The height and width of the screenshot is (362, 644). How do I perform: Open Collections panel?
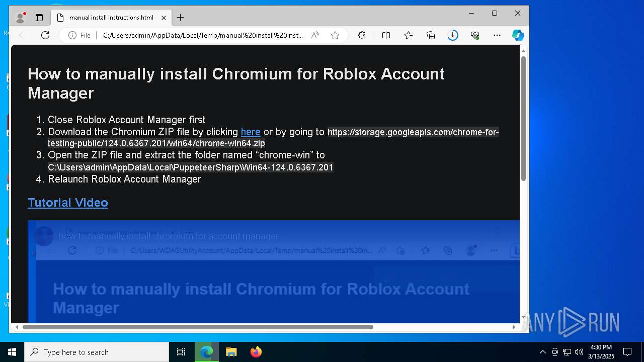pos(431,35)
